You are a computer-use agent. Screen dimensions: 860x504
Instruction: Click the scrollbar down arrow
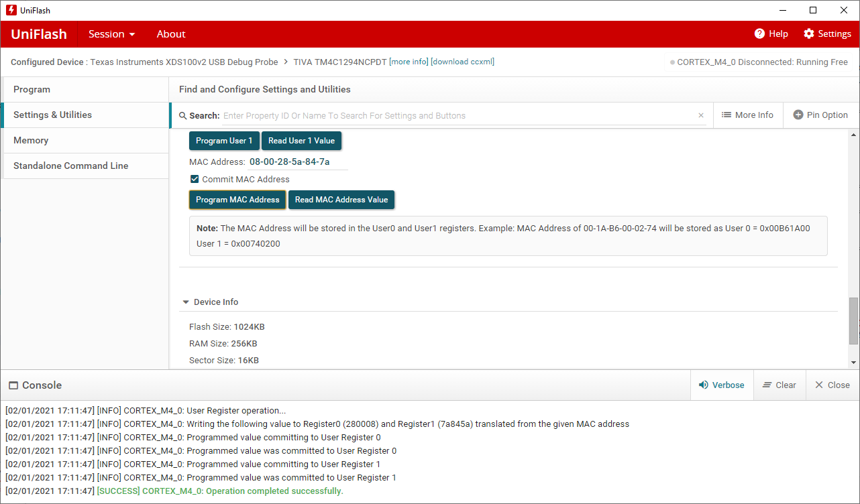point(853,363)
